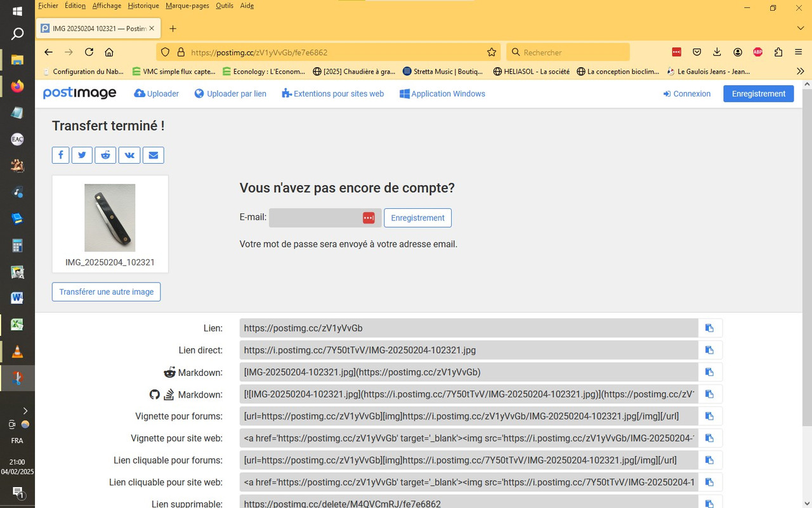The height and width of the screenshot is (508, 812).
Task: Open the Application Windows link
Action: click(x=442, y=93)
